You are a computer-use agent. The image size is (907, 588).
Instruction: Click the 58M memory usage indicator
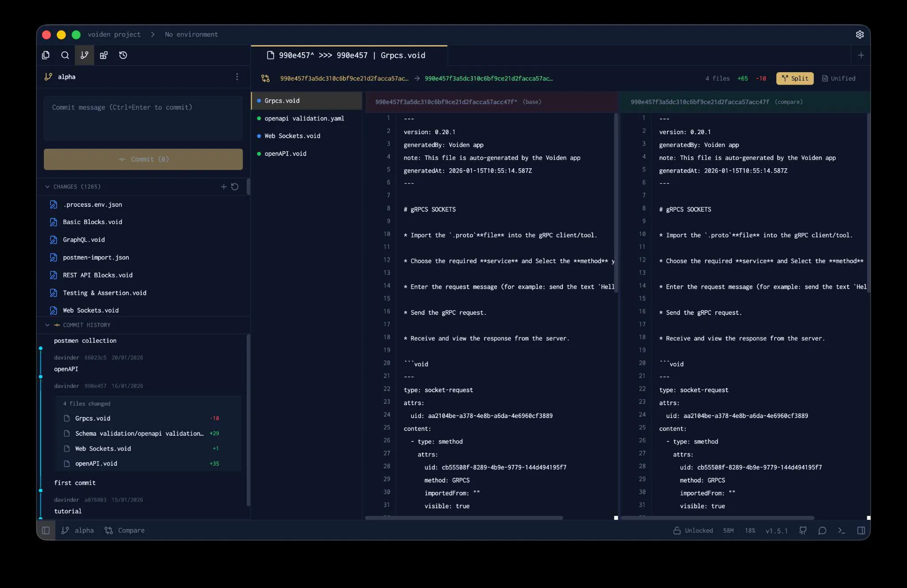point(728,530)
